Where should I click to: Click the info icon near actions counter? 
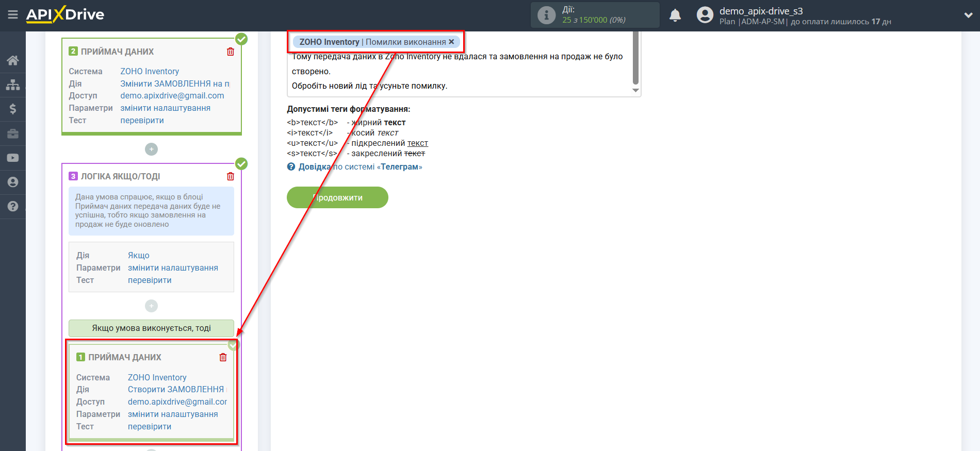[x=546, y=15]
